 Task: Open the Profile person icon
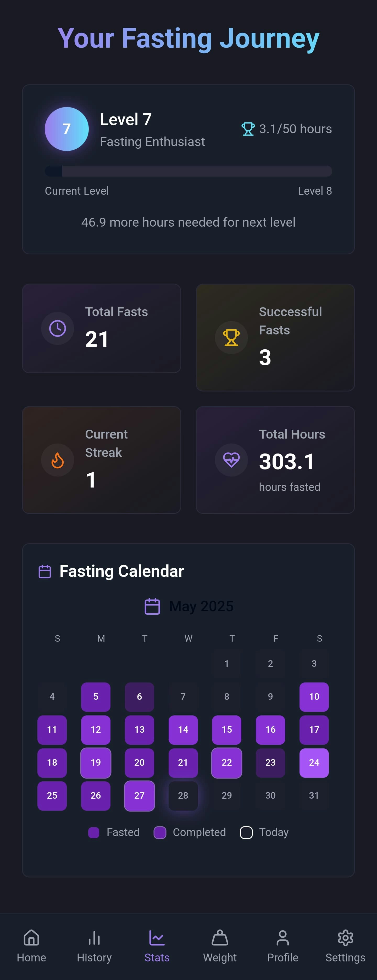[x=283, y=938]
